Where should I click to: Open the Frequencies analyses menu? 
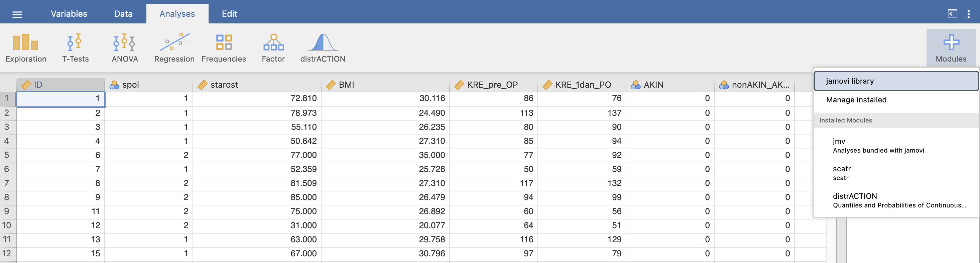tap(224, 48)
